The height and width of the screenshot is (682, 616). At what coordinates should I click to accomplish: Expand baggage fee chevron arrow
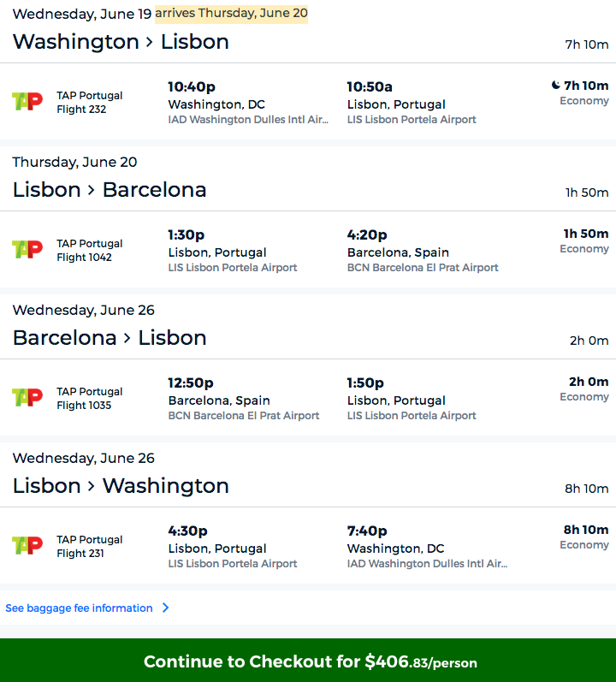166,608
